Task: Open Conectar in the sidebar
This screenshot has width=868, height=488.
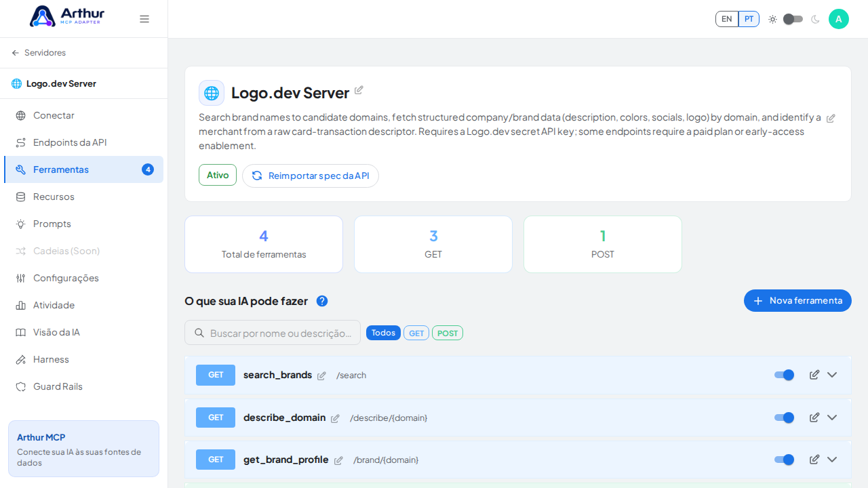Action: click(x=83, y=115)
